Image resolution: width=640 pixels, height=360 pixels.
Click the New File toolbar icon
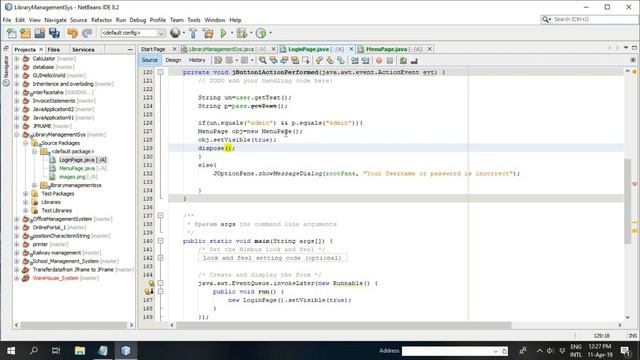11,33
